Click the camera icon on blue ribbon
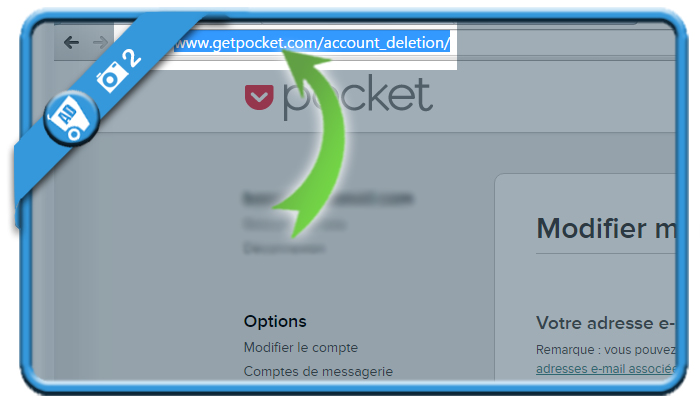This screenshot has height=407, width=700. coord(109,77)
